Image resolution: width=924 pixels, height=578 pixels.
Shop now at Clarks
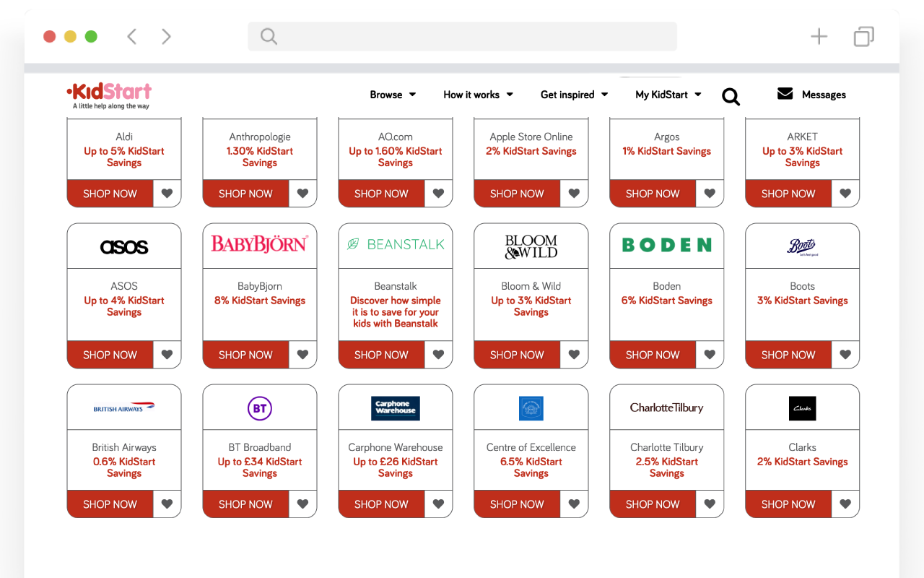click(788, 504)
